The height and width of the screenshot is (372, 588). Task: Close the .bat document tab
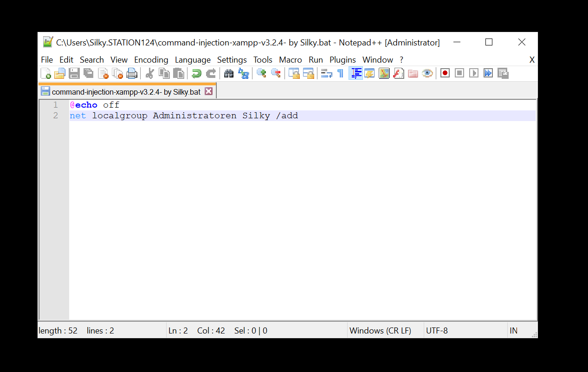(x=209, y=91)
